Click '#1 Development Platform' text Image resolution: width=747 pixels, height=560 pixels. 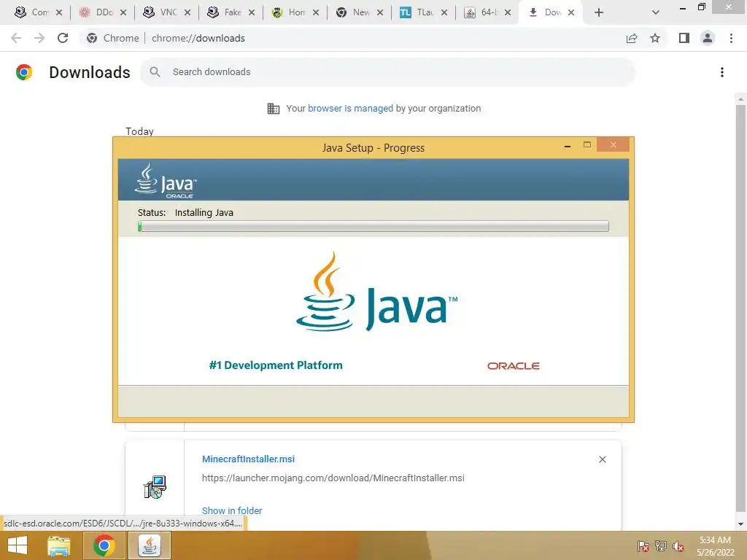coord(276,365)
